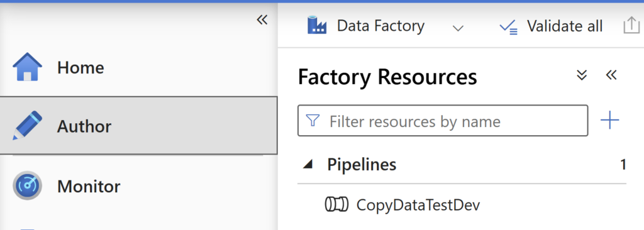Collapse the Pipelines tree triangle

click(x=308, y=165)
